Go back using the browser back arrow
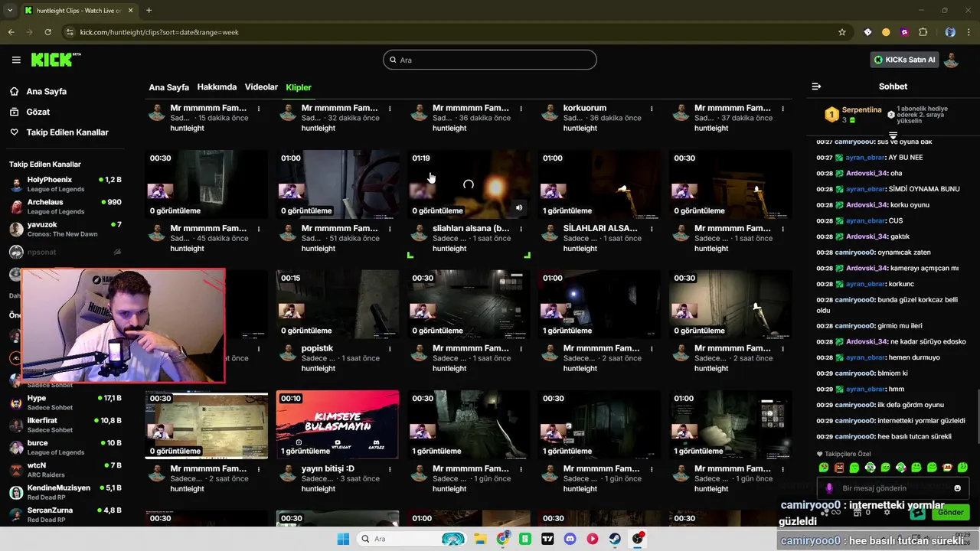This screenshot has width=980, height=551. click(x=11, y=32)
